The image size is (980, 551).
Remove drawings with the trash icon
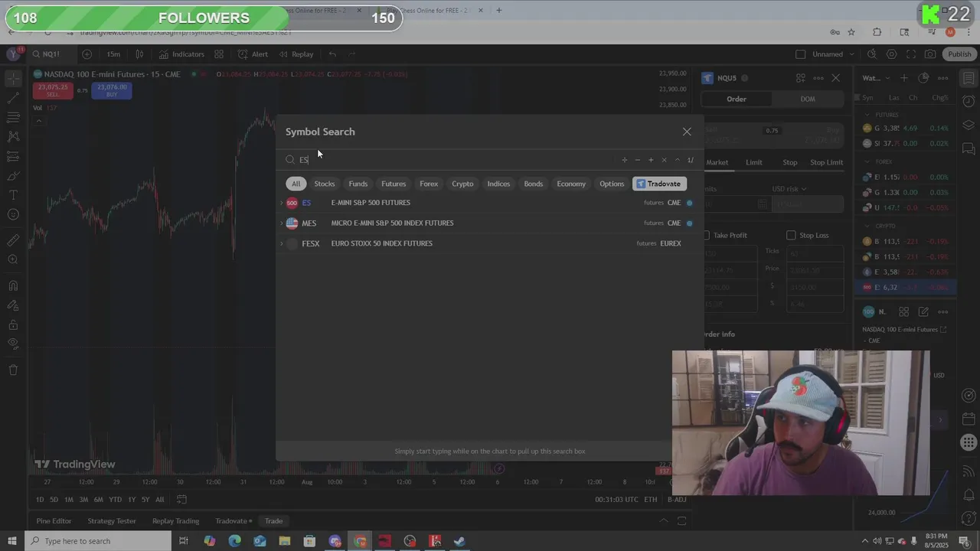tap(13, 370)
